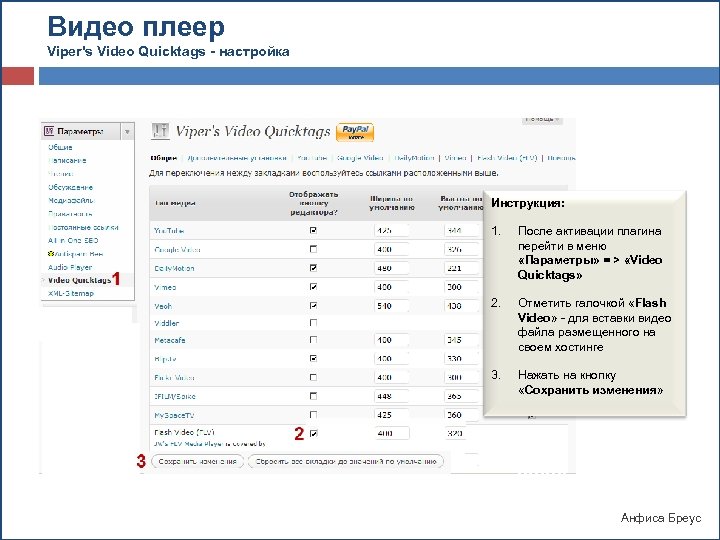This screenshot has width=720, height=540.
Task: Open the Viddler link in the media table
Action: pos(167,323)
